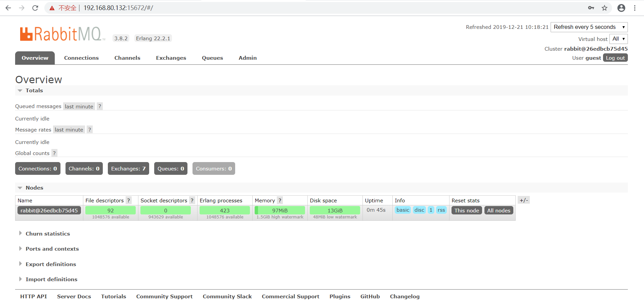The height and width of the screenshot is (304, 644).
Task: Click the browser address bar URL
Action: [x=118, y=8]
